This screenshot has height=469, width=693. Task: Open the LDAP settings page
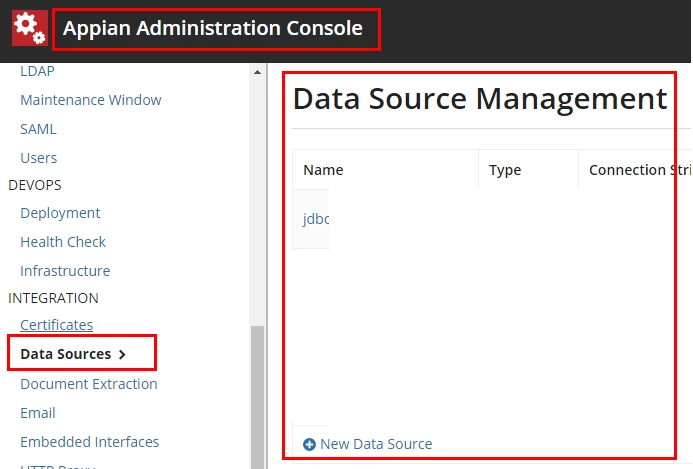[x=38, y=71]
